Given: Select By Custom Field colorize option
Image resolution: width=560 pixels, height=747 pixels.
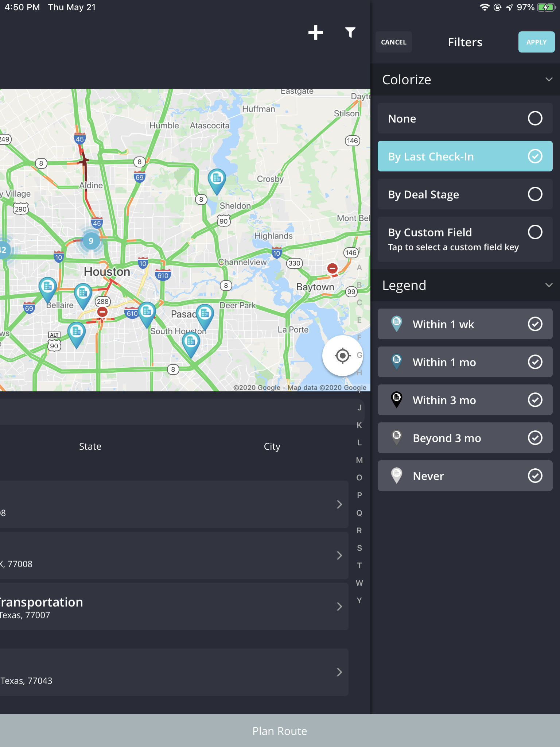Looking at the screenshot, I should click(465, 239).
